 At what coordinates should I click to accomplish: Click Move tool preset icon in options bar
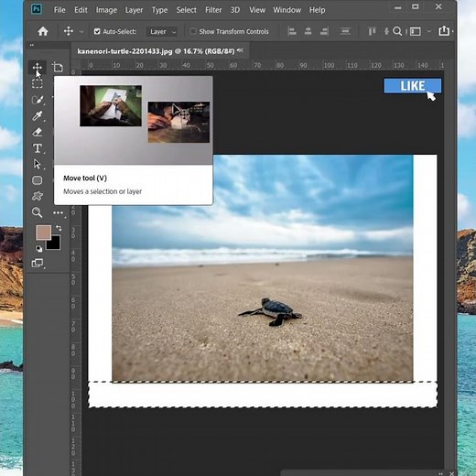(x=69, y=31)
